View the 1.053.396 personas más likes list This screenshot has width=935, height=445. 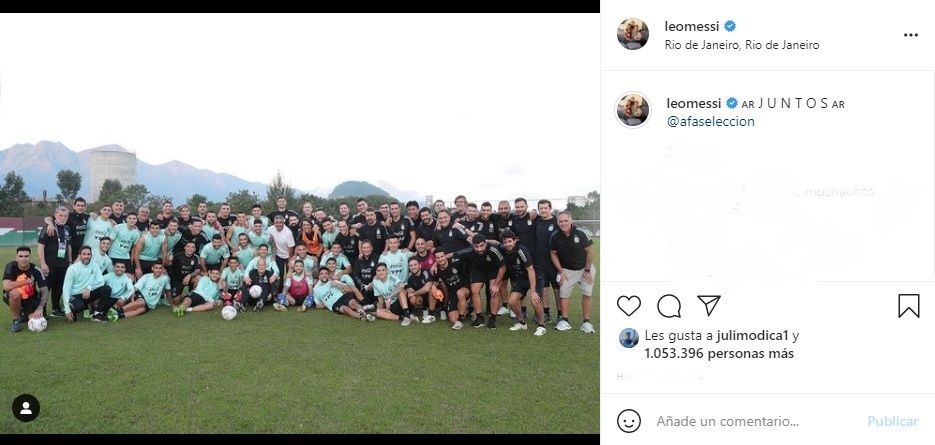(719, 354)
